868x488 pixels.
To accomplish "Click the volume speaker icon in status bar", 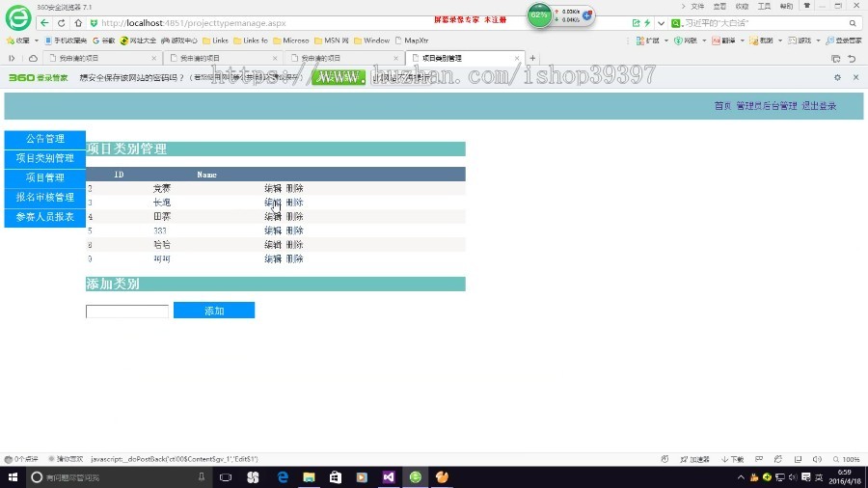I will (817, 459).
